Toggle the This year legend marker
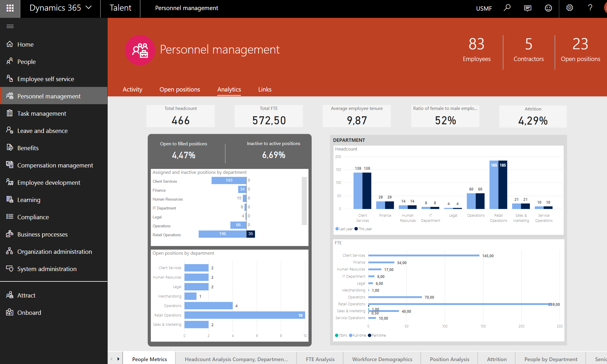607x364 pixels. [356, 229]
